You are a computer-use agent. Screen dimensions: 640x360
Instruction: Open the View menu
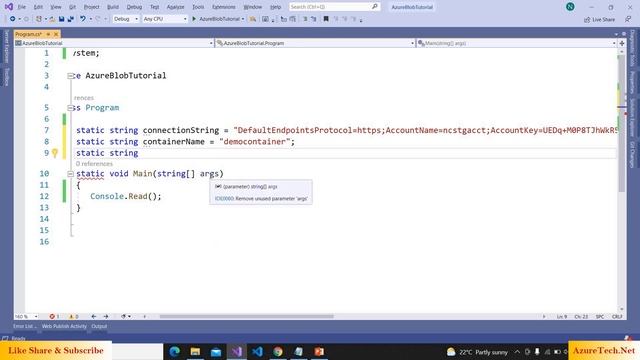(x=56, y=7)
